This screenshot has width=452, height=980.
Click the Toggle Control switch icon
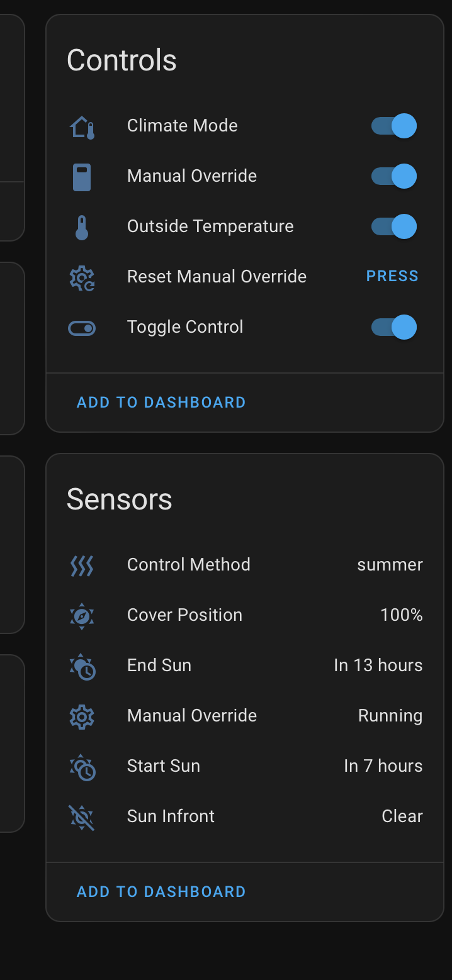81,326
